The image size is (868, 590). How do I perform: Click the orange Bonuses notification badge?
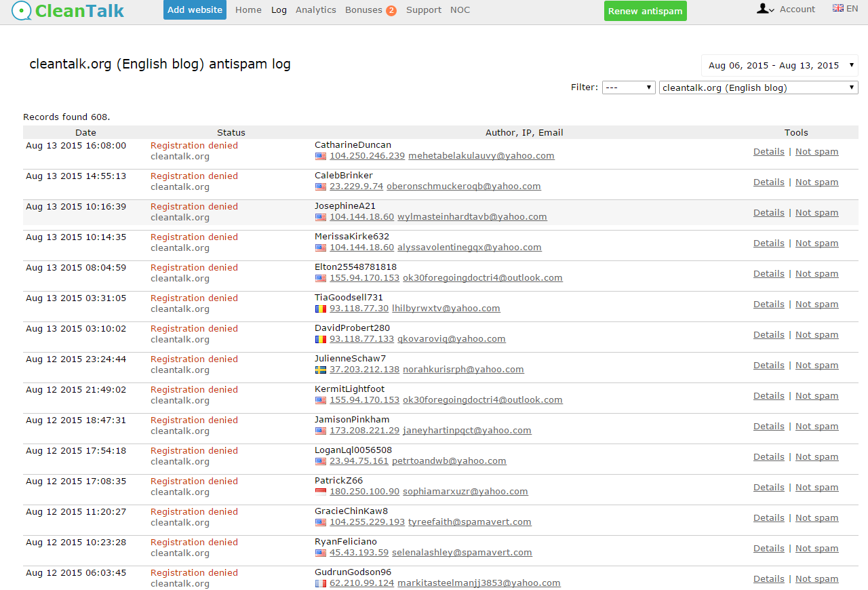(x=392, y=10)
